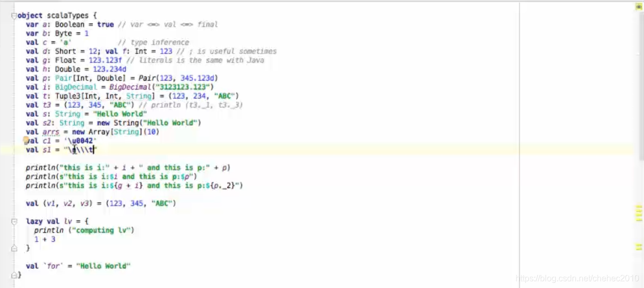Click the '(v1, v2, v3)' pattern
The image size is (644, 288).
coord(67,204)
